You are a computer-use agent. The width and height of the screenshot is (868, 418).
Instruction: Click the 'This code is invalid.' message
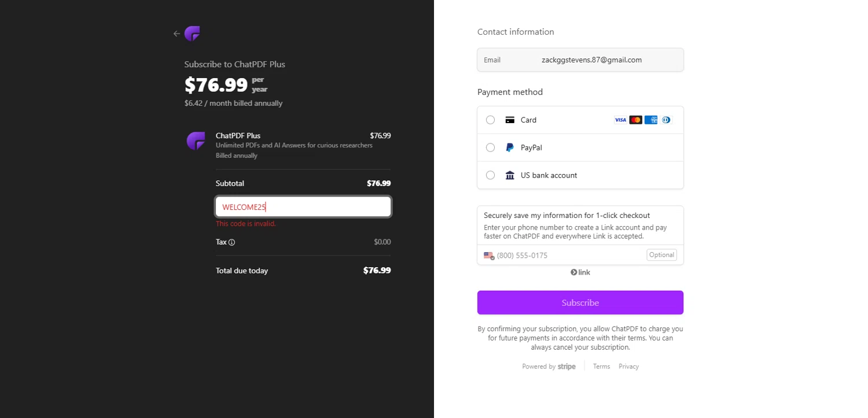pyautogui.click(x=246, y=224)
